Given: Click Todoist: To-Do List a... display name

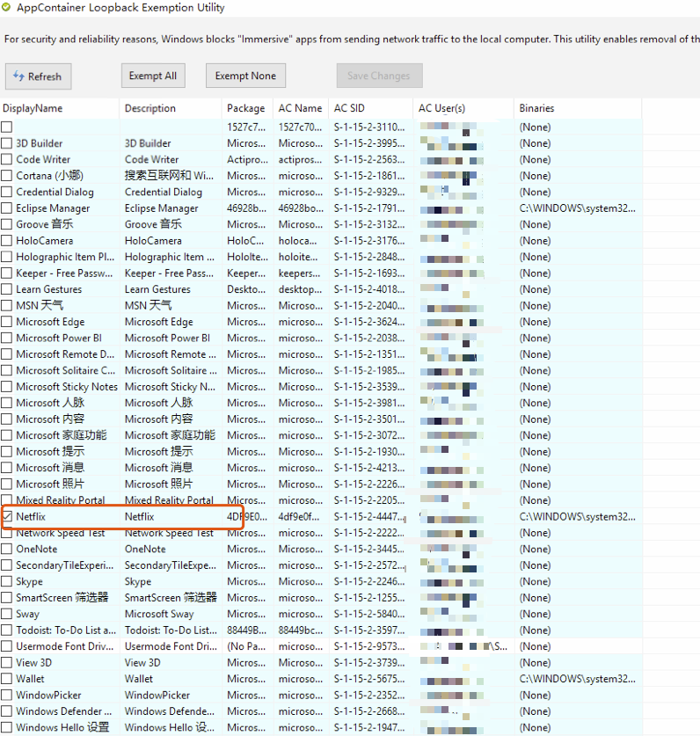Looking at the screenshot, I should pyautogui.click(x=66, y=630).
